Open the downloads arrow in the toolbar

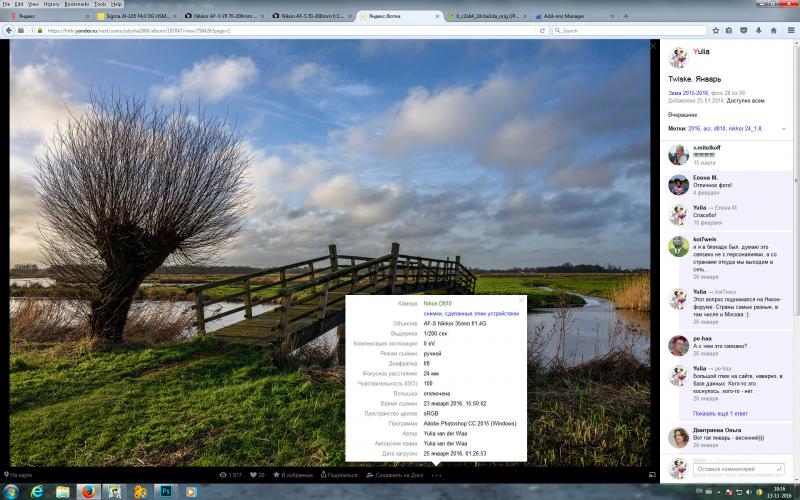click(759, 31)
